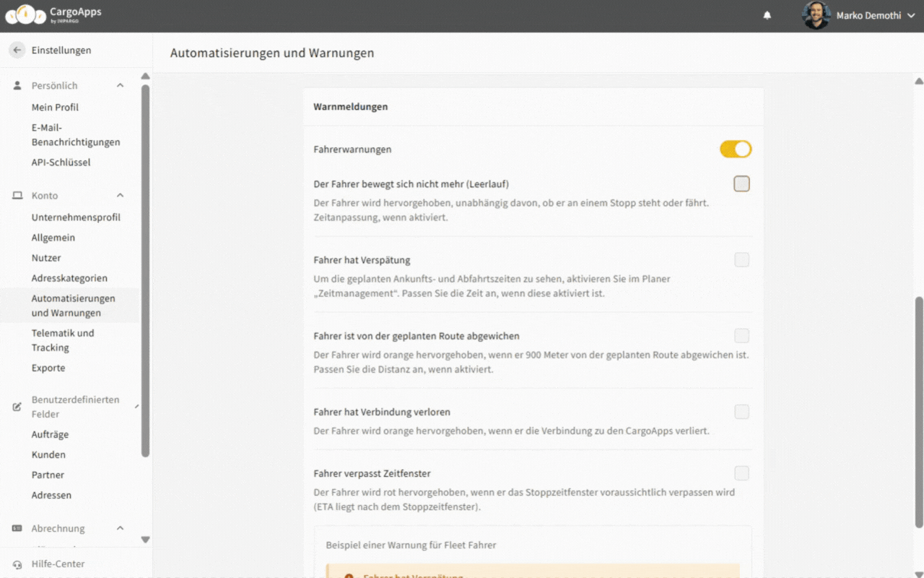Image resolution: width=924 pixels, height=578 pixels.
Task: Open notifications via the bell icon
Action: 767,14
